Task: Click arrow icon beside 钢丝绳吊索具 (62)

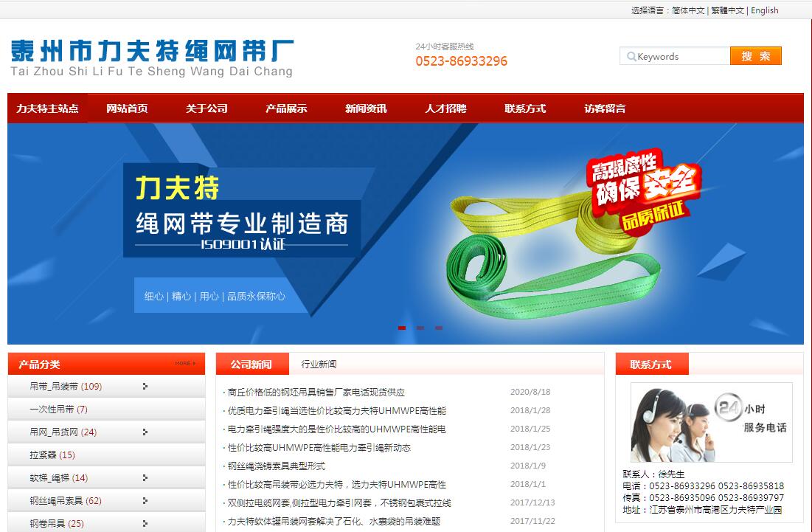Action: click(x=145, y=500)
